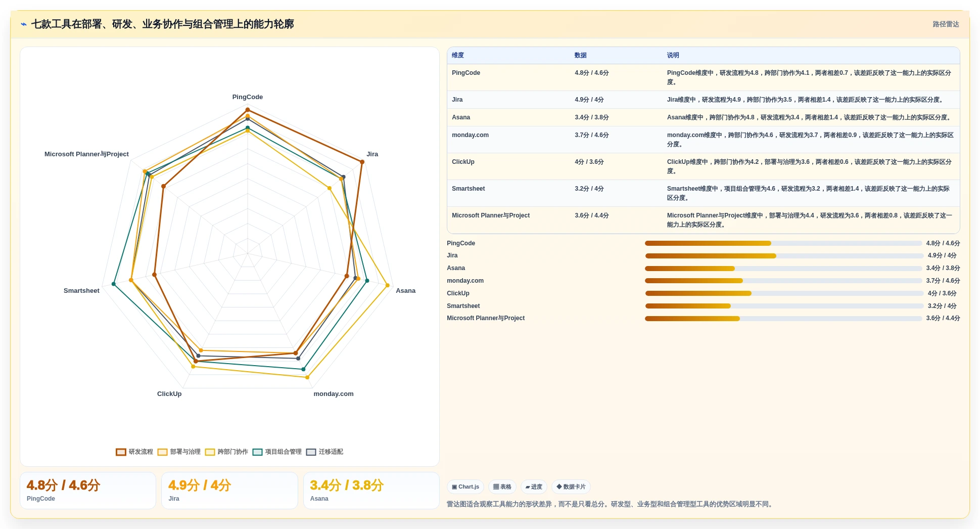Select Microsoft Planner与Project table row name
The width and height of the screenshot is (980, 529).
click(x=491, y=215)
